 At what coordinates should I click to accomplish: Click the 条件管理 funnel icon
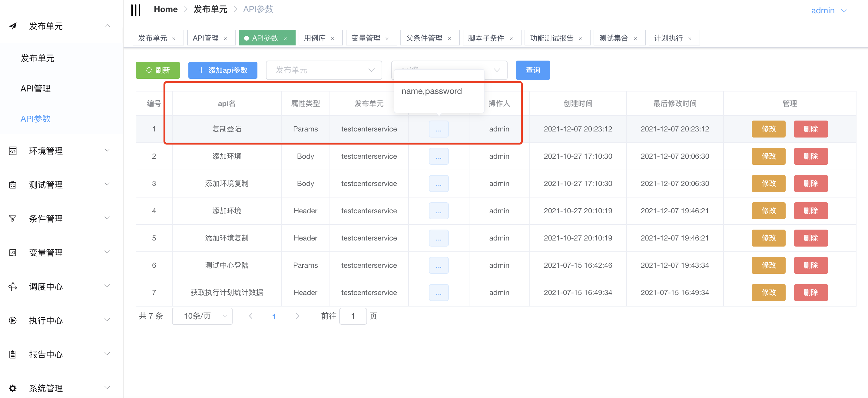(13, 219)
